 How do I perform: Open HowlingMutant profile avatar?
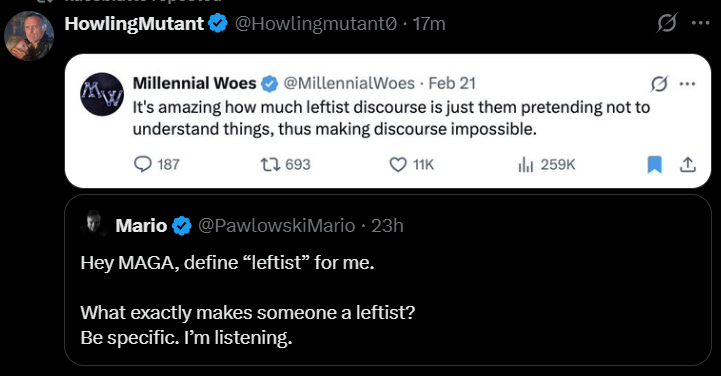click(29, 36)
